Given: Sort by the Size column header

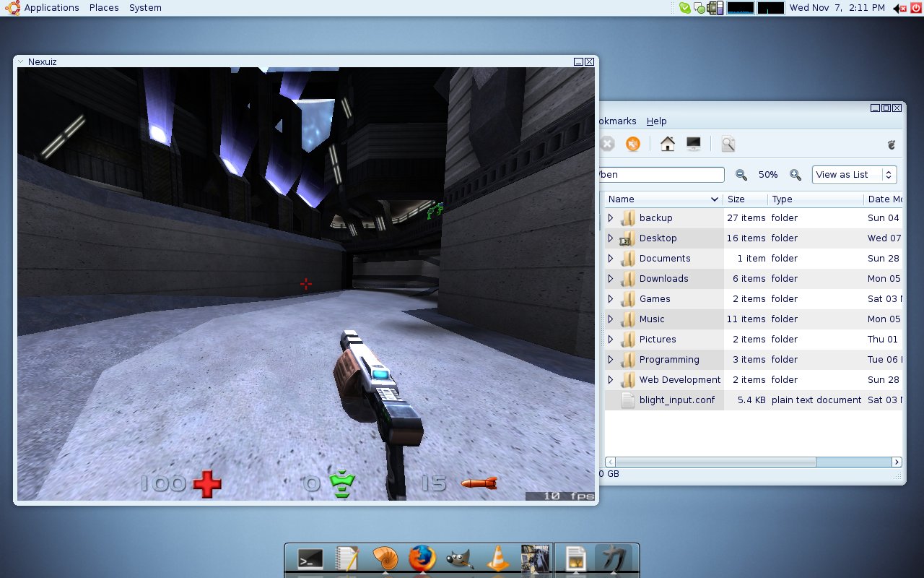Looking at the screenshot, I should point(745,199).
